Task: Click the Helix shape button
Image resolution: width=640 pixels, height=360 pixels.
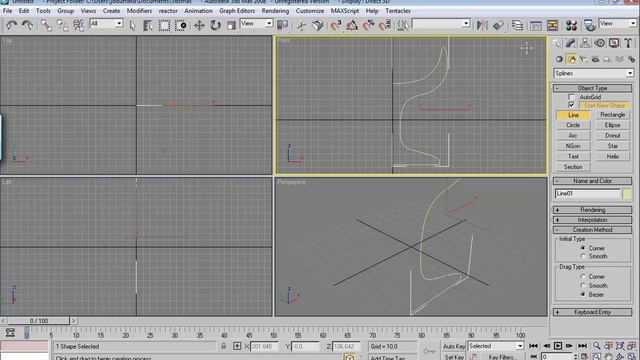Action: [612, 157]
